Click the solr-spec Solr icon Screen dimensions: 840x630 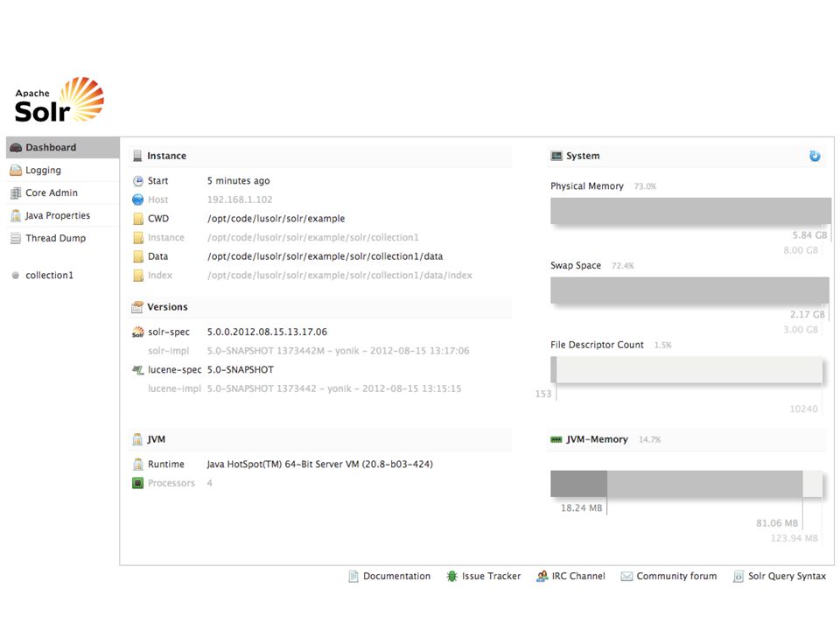[x=137, y=332]
